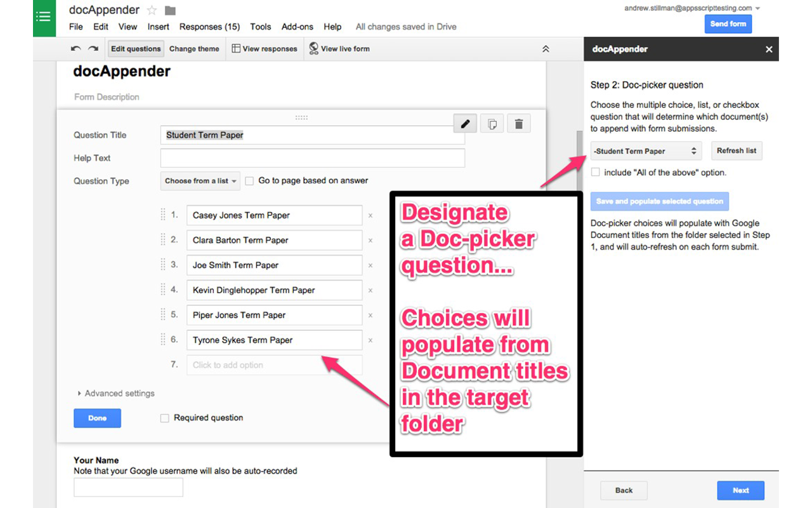Close the docAppender sidebar
The height and width of the screenshot is (508, 812).
pos(769,49)
